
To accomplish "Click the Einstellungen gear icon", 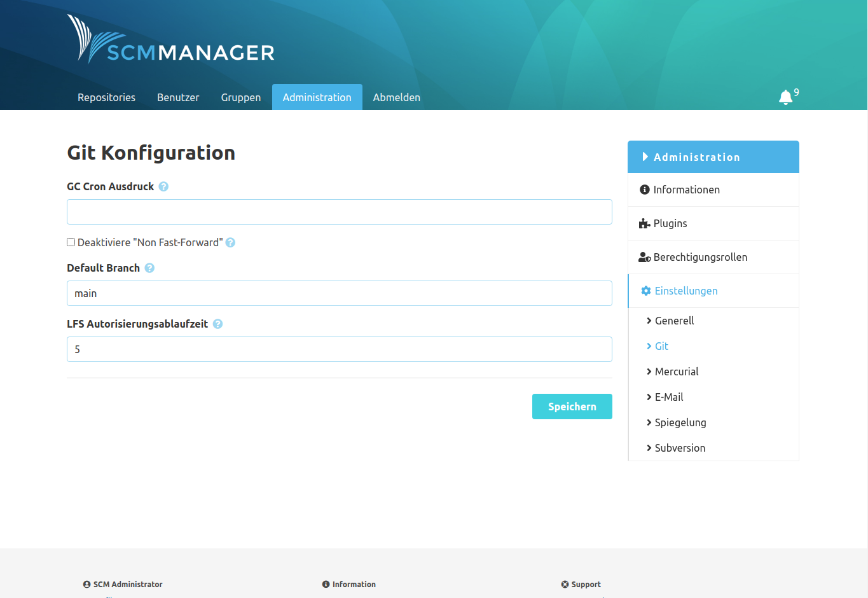I will 646,290.
